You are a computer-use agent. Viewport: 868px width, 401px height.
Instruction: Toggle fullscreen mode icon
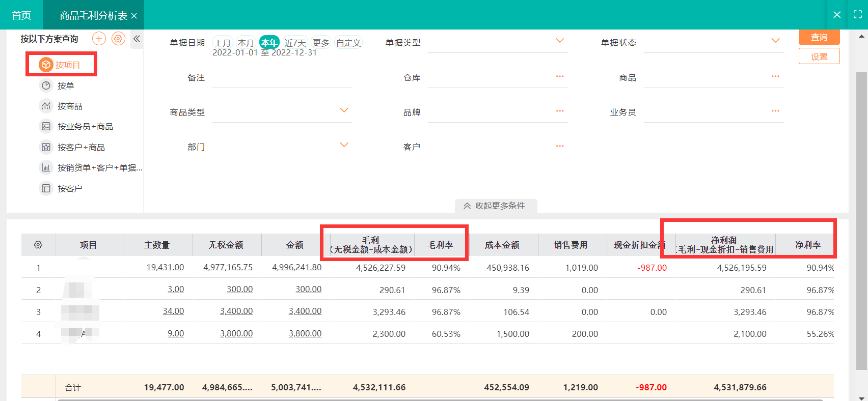tap(858, 15)
